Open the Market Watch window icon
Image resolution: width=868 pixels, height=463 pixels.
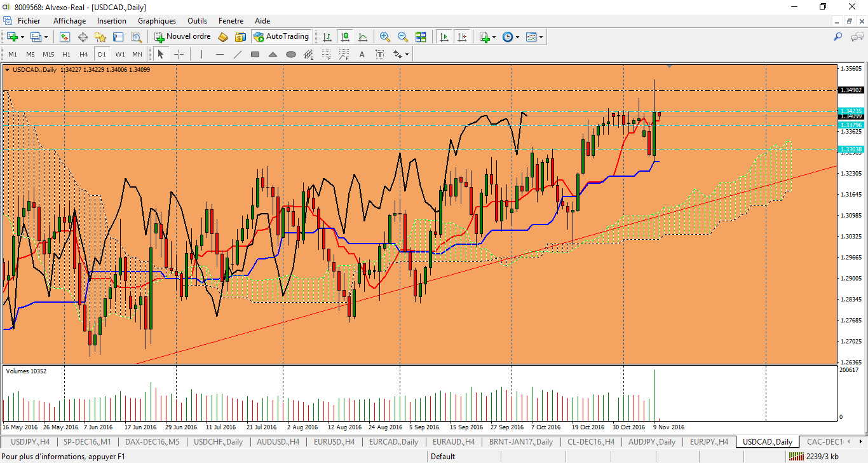(x=64, y=37)
